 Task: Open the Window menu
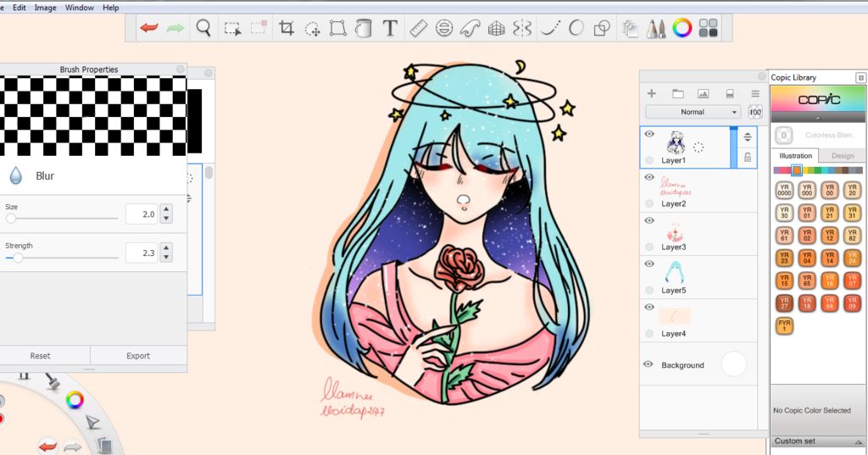coord(79,8)
